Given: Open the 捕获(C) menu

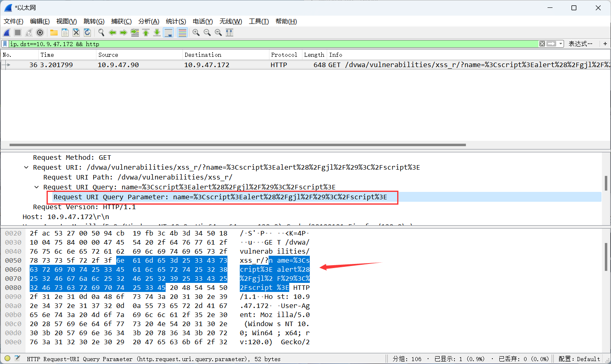Looking at the screenshot, I should coord(122,21).
